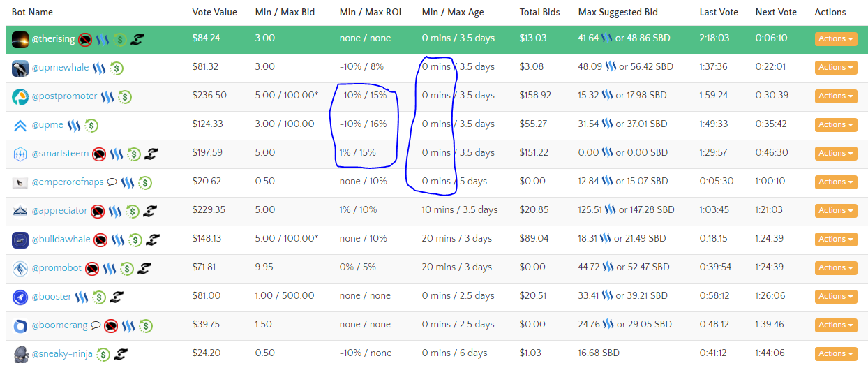Expand the Actions menu in @promobot row
The width and height of the screenshot is (868, 368).
(x=835, y=268)
